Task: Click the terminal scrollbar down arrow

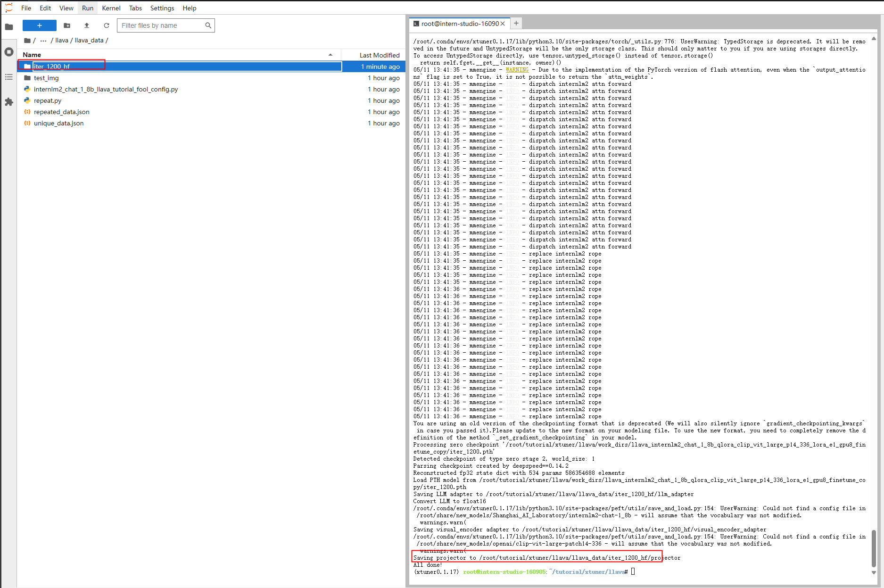Action: click(874, 572)
